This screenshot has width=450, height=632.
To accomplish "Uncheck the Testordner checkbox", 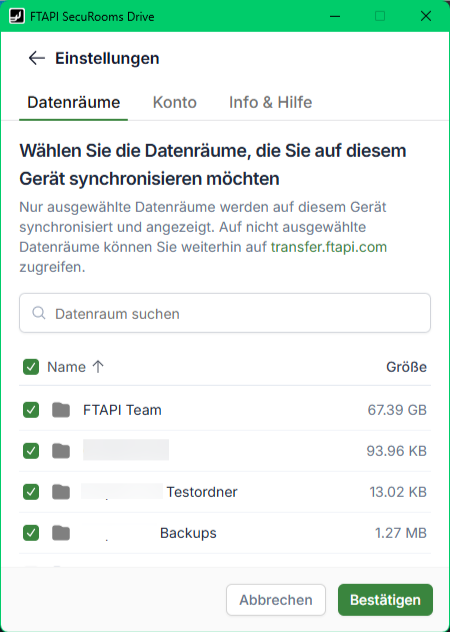I will [31, 492].
